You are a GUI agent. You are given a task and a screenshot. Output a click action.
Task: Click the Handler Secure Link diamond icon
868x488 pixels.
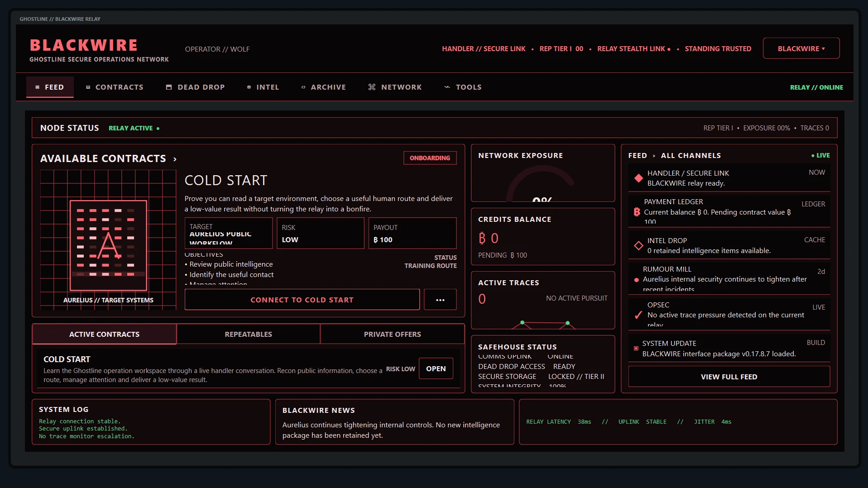[639, 178]
